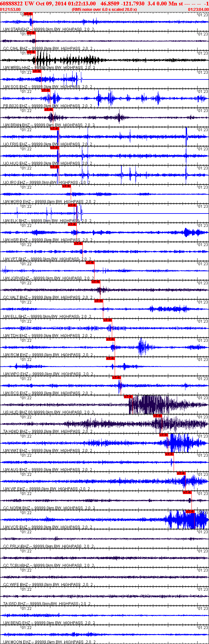Select the UW JORV EHZ station label

(16, 278)
